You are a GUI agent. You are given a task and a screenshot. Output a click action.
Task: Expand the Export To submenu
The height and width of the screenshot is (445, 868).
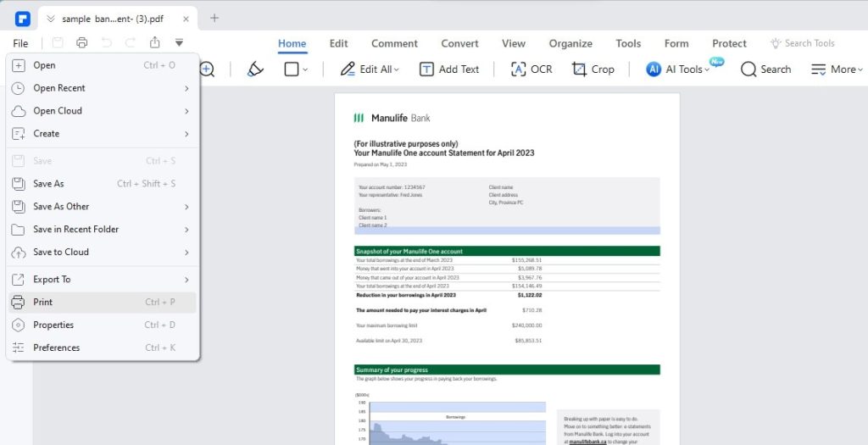pos(103,280)
